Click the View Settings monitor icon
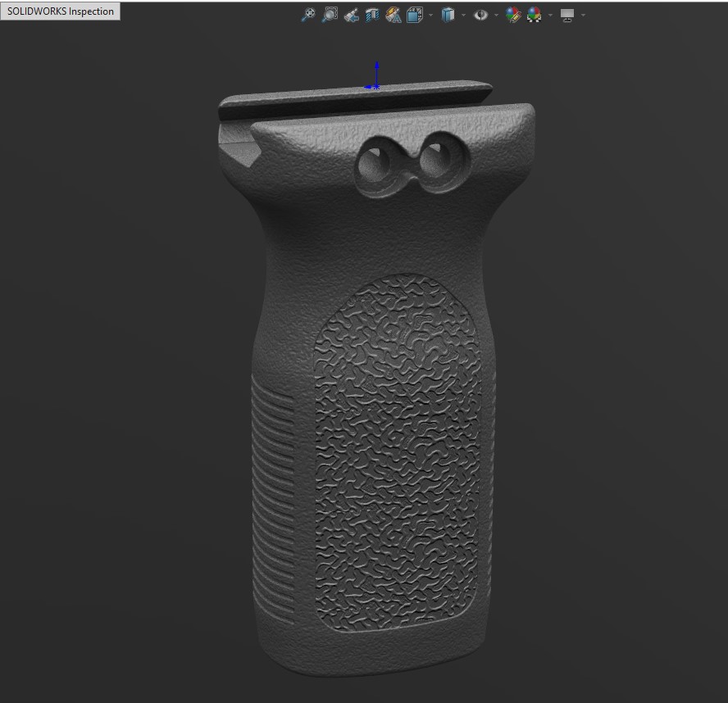Image resolution: width=728 pixels, height=703 pixels. [x=566, y=15]
